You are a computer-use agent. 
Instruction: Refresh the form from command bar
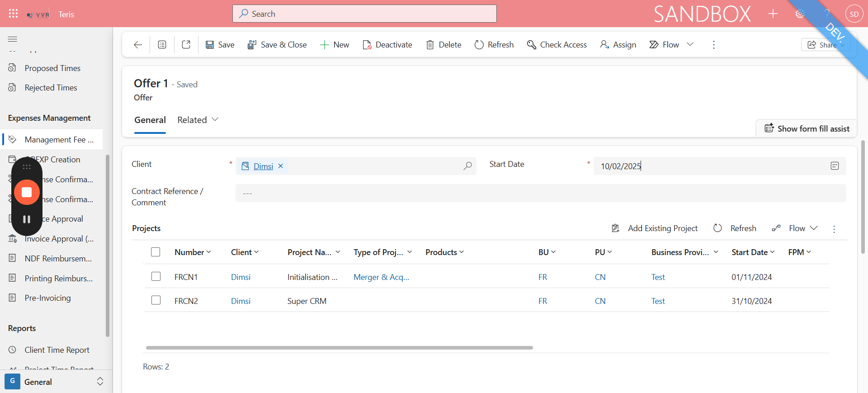point(494,45)
